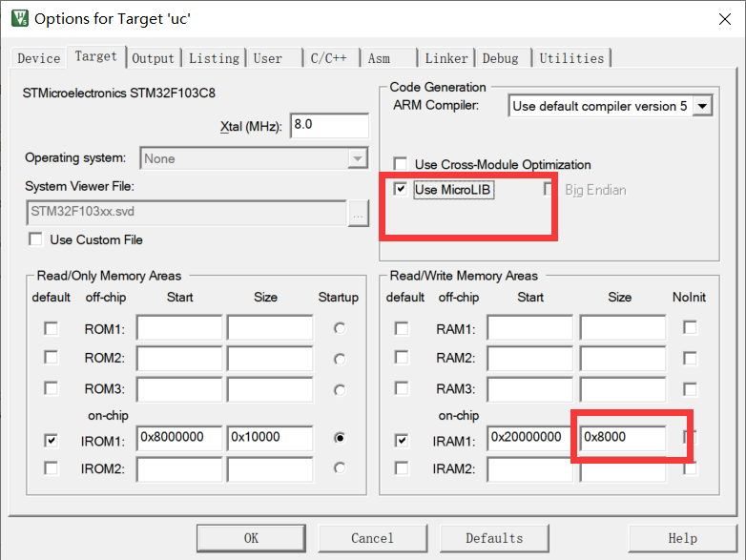Enable Use Custom File checkbox
Viewport: 746px width, 560px height.
click(35, 239)
